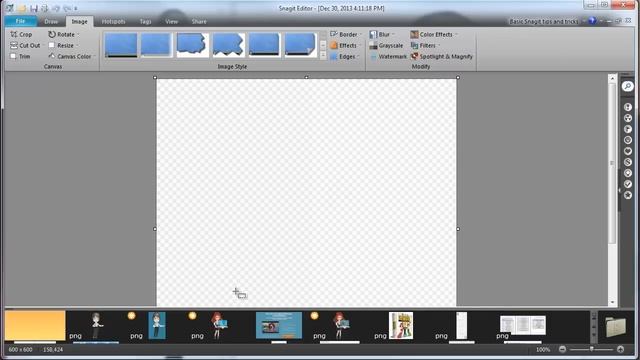Click the vertical scrollbar down arrow
This screenshot has height=360, width=640.
[x=612, y=302]
